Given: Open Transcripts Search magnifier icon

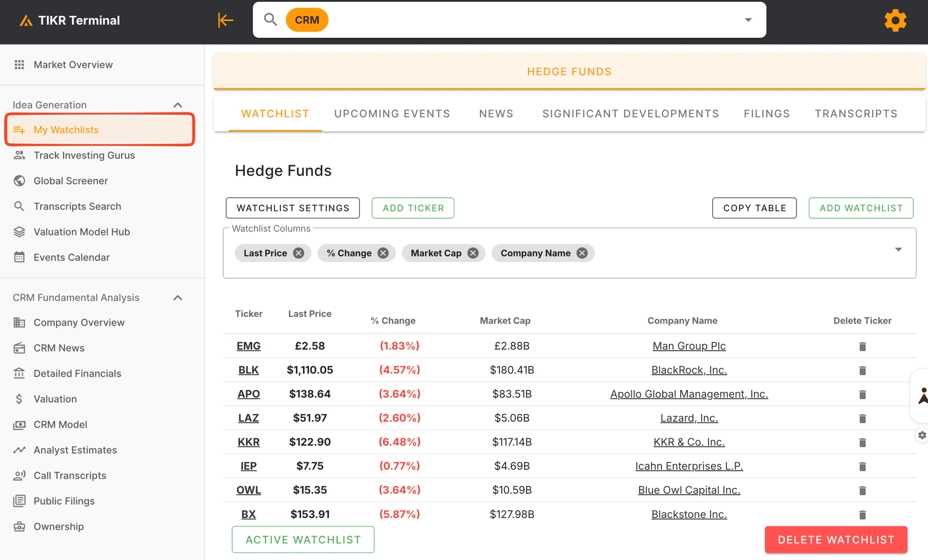Looking at the screenshot, I should [x=19, y=206].
